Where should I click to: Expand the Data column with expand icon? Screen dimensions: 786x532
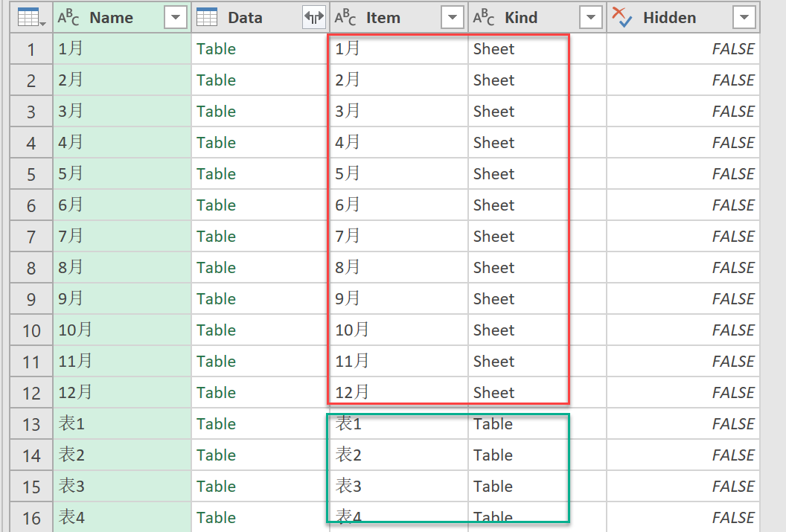pos(314,18)
